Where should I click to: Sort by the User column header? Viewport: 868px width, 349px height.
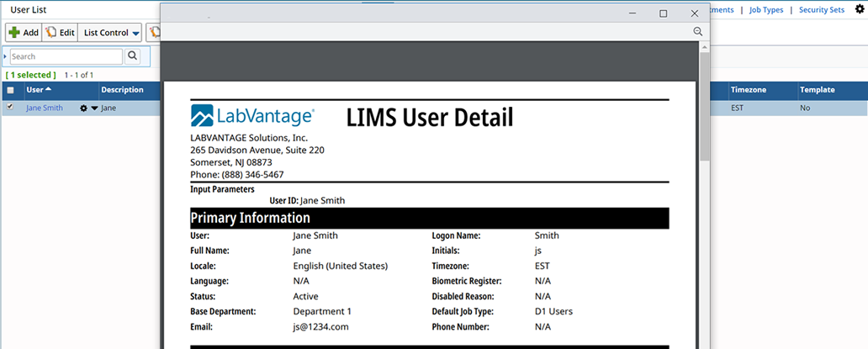pos(39,90)
